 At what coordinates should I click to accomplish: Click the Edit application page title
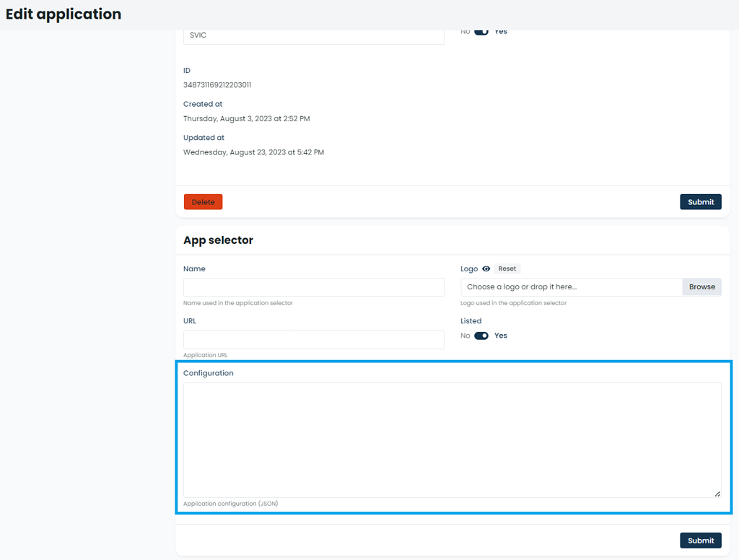[x=64, y=14]
